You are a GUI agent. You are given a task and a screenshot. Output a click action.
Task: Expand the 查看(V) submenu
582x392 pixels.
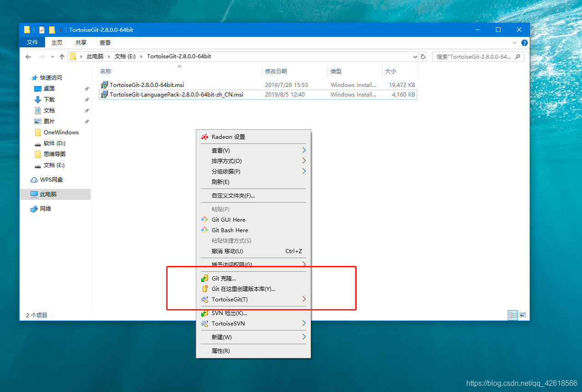[x=304, y=150]
